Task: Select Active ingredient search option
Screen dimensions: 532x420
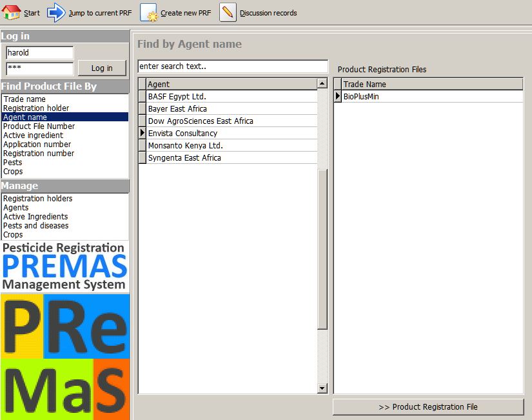Action: click(x=33, y=135)
